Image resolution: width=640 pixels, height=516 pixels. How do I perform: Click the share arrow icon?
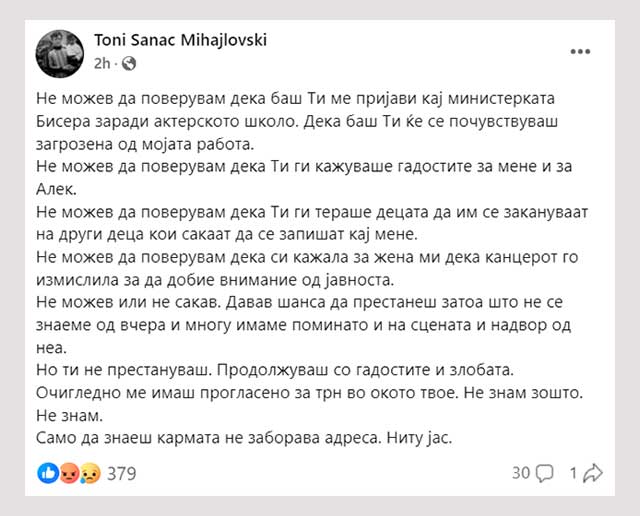[x=591, y=473]
